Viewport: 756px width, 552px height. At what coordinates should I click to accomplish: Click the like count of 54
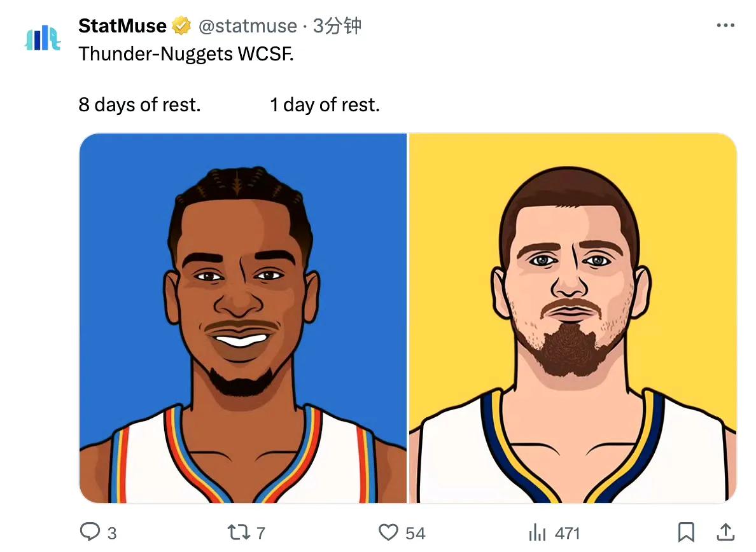pos(415,533)
